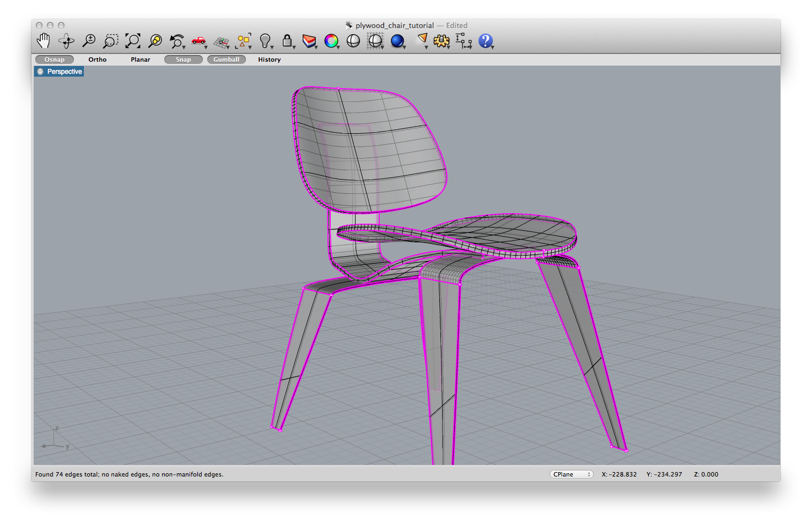Open the Layers stack icon

coord(309,41)
